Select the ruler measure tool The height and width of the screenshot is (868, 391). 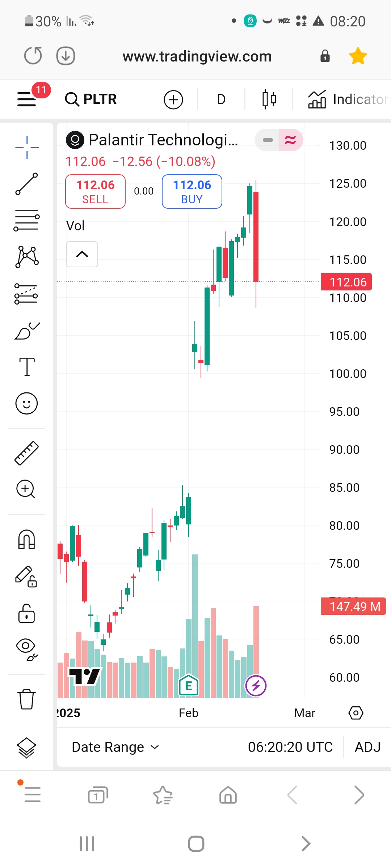click(27, 453)
